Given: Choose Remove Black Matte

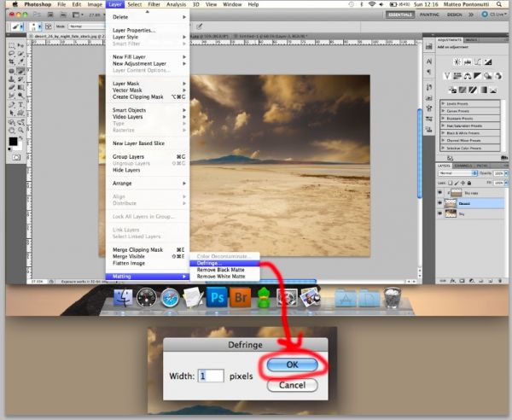Looking at the screenshot, I should [221, 270].
